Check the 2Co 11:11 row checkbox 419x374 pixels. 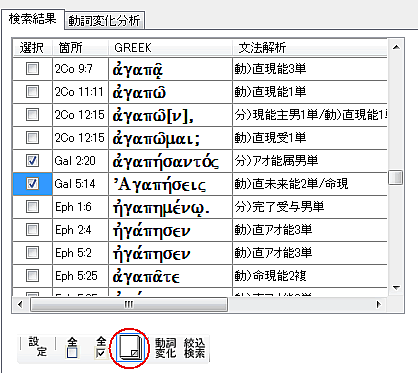(32, 92)
